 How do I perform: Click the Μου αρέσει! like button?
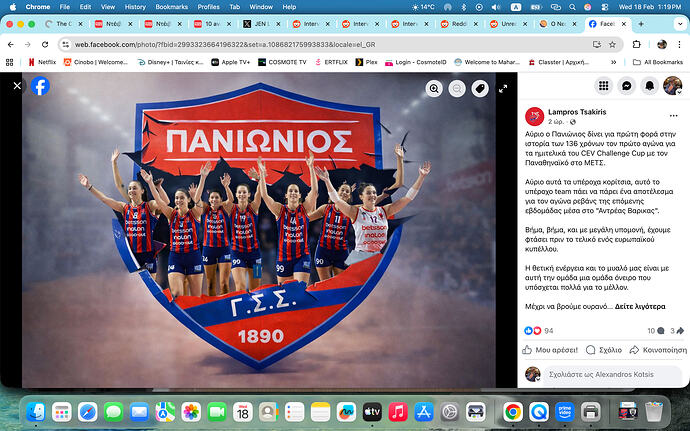550,350
